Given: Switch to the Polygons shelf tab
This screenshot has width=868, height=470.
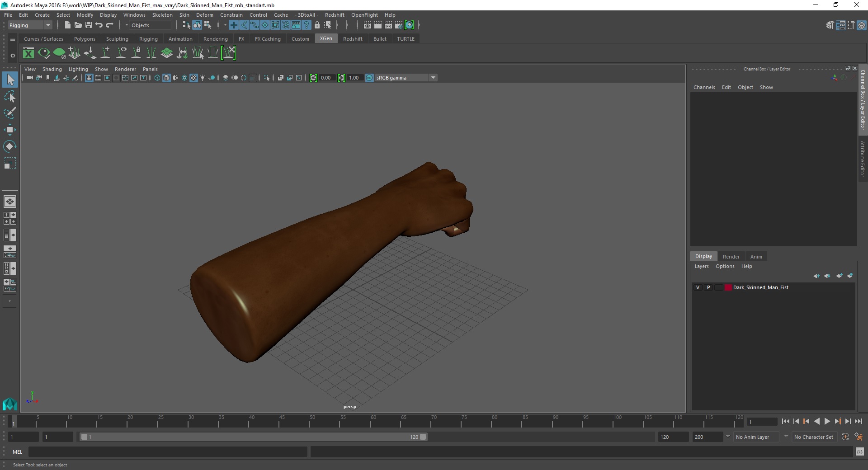Looking at the screenshot, I should [85, 39].
